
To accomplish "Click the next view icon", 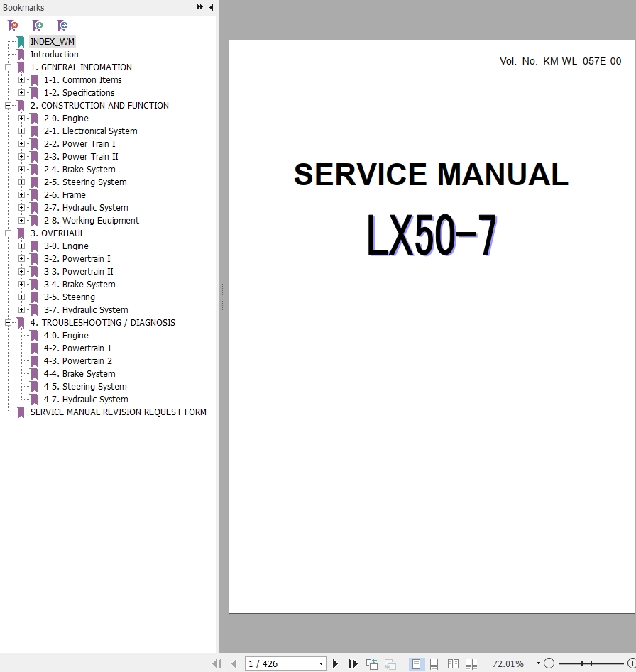I will pyautogui.click(x=390, y=664).
